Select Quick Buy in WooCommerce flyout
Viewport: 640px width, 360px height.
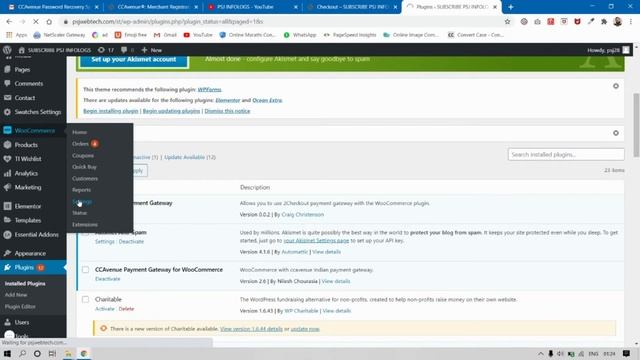point(84,167)
